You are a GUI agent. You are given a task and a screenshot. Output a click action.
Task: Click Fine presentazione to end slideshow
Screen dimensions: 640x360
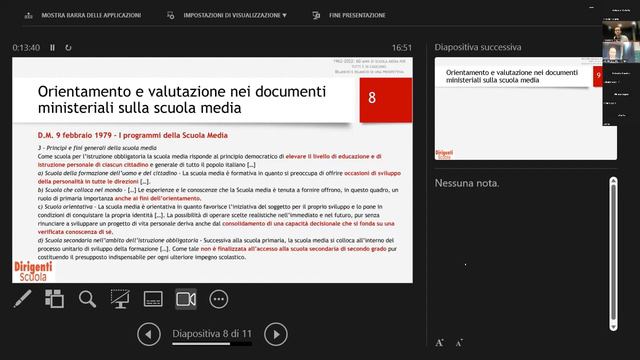(357, 15)
